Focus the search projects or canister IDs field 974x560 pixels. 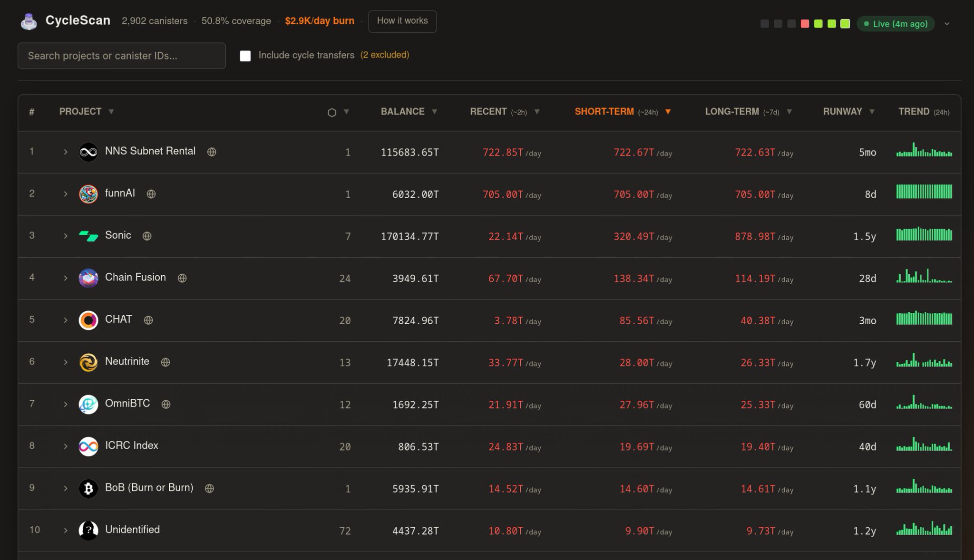point(122,56)
